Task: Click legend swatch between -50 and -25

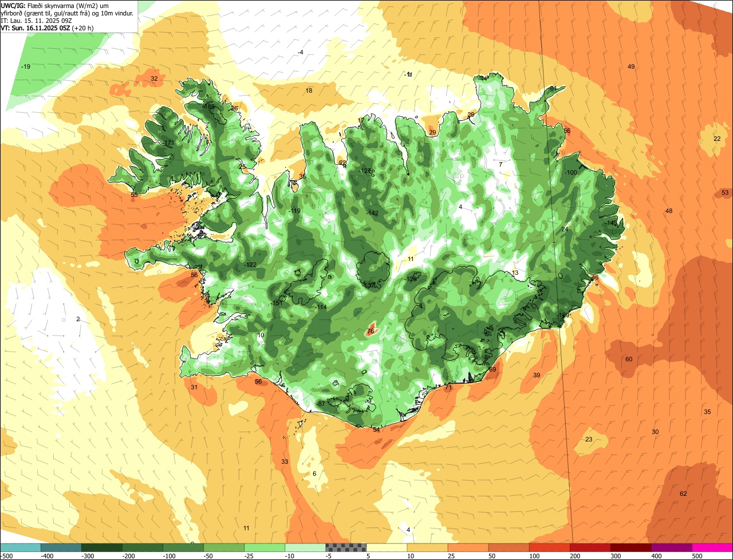Action: pyautogui.click(x=223, y=547)
